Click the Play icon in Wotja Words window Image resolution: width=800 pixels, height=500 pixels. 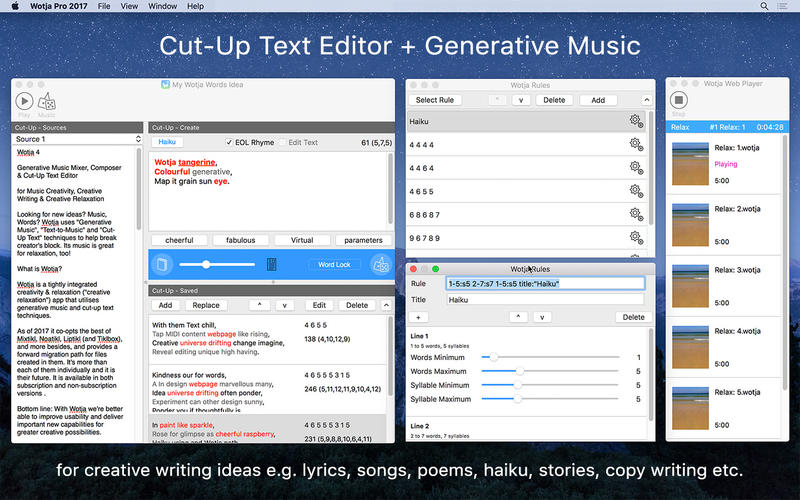click(x=24, y=101)
